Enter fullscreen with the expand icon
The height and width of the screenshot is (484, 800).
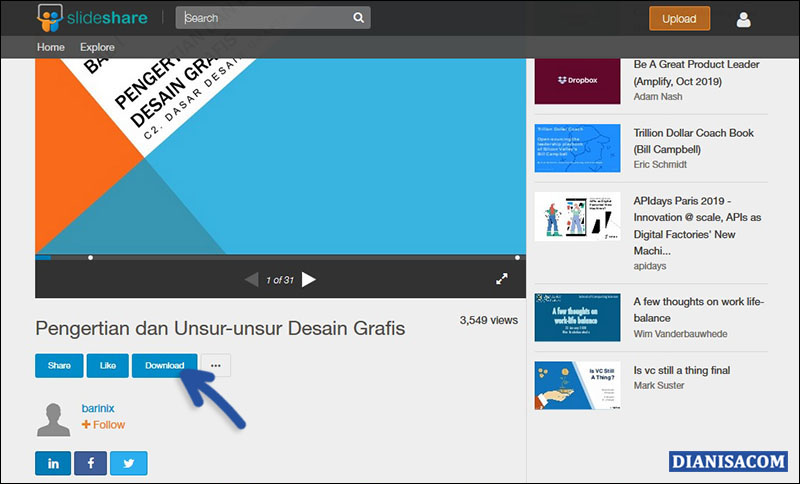pyautogui.click(x=502, y=279)
